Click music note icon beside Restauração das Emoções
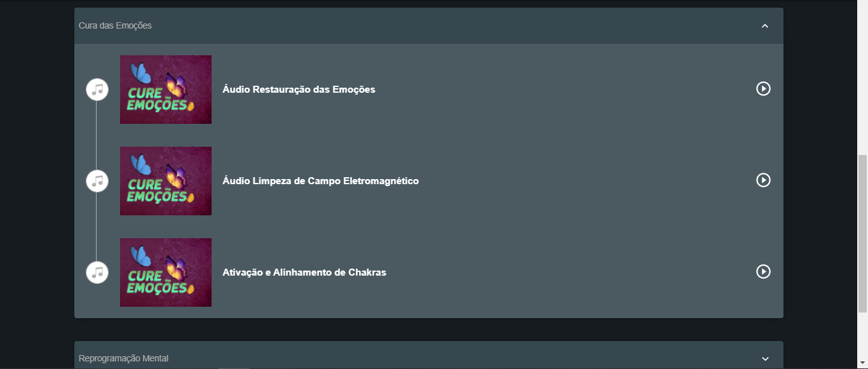This screenshot has height=369, width=868. (97, 90)
